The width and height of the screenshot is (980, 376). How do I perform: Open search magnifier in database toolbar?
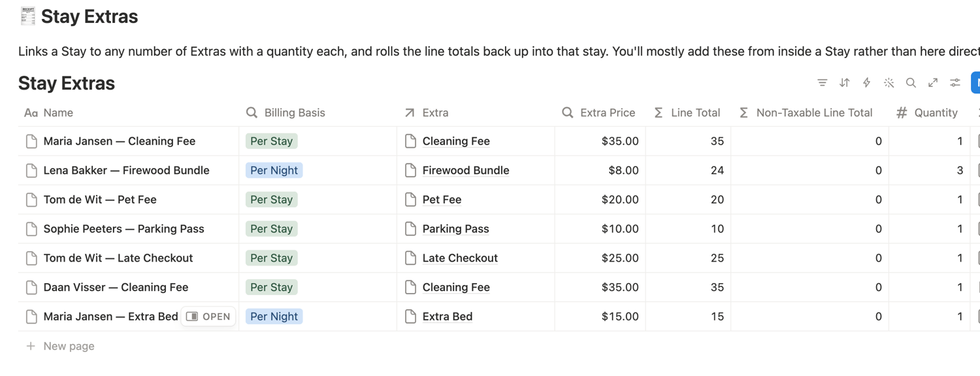911,83
